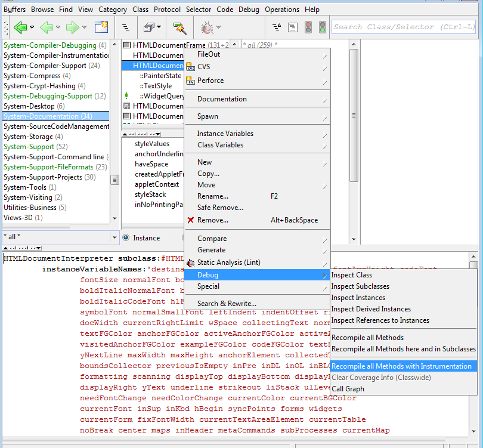Image resolution: width=483 pixels, height=448 pixels.
Task: Open the Operations menu
Action: tap(282, 10)
